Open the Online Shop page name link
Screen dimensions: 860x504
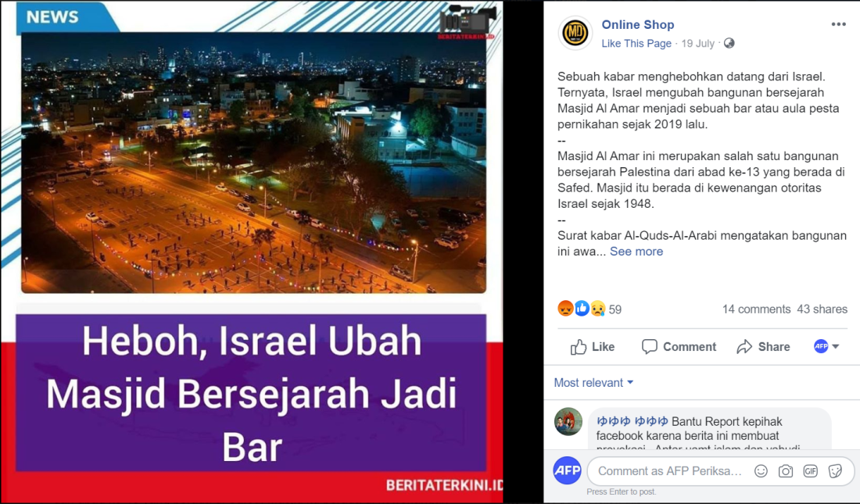point(638,25)
